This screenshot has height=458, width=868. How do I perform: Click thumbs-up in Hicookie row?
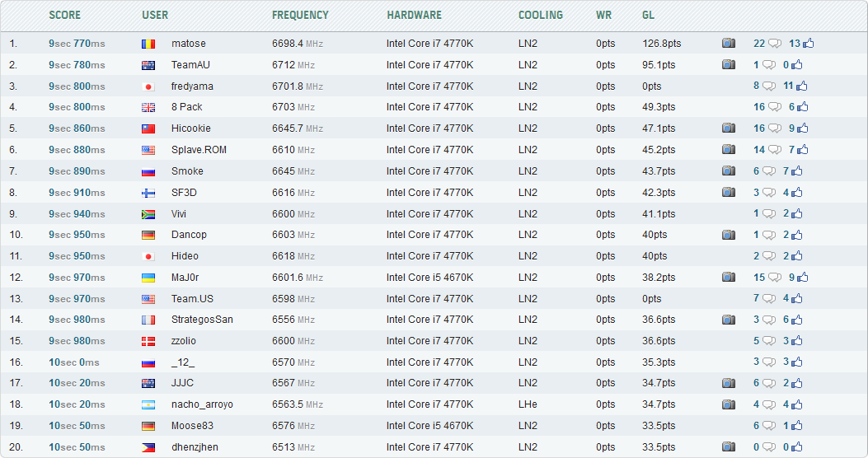coord(802,129)
